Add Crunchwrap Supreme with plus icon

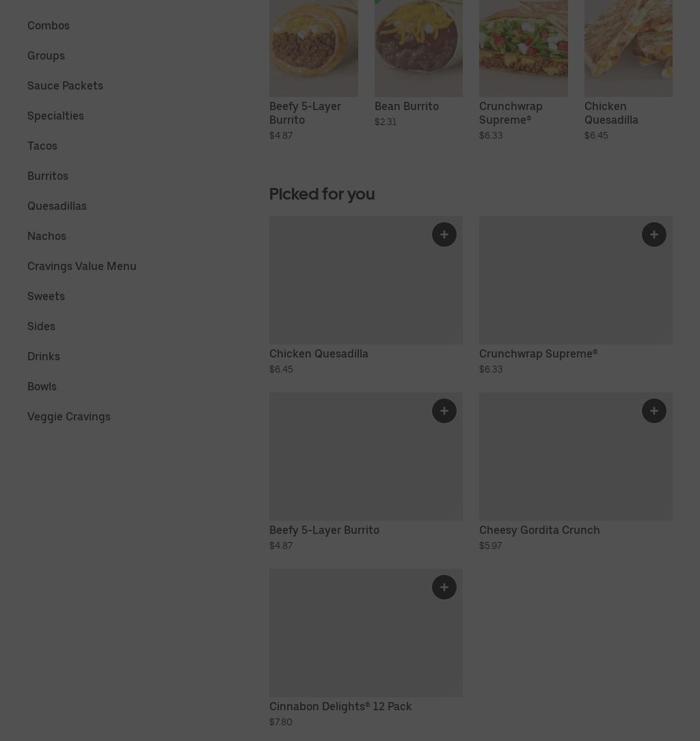click(x=654, y=234)
